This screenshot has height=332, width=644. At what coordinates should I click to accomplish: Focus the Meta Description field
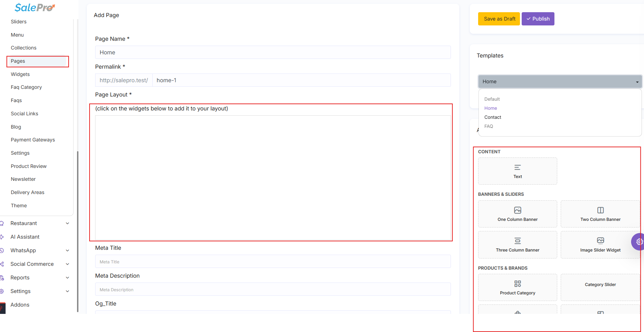pos(273,289)
